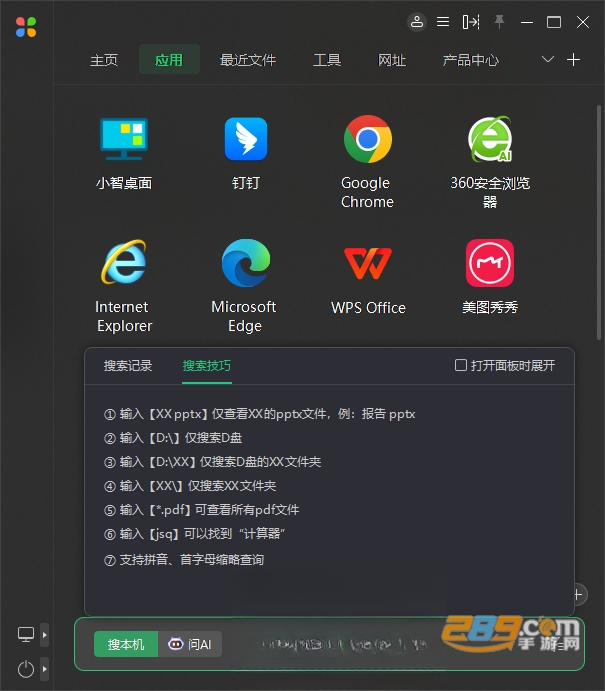Close the window
This screenshot has width=605, height=691.
click(x=583, y=22)
